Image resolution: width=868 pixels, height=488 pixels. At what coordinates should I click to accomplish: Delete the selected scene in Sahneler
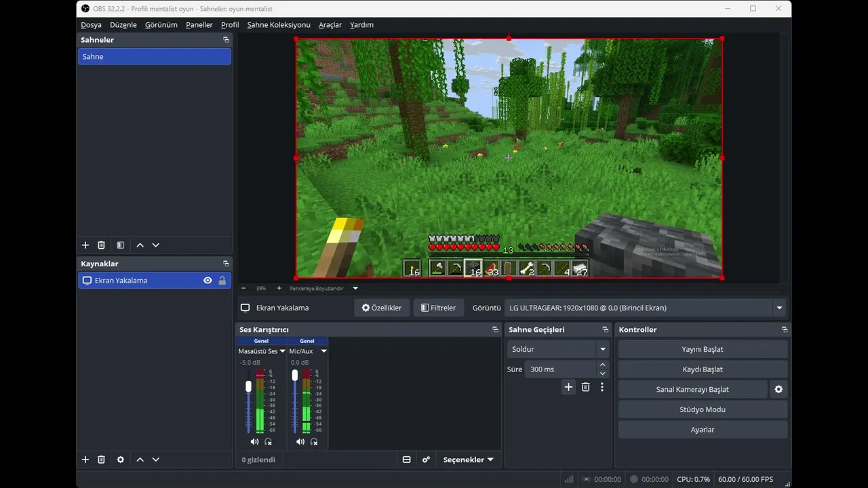point(101,245)
